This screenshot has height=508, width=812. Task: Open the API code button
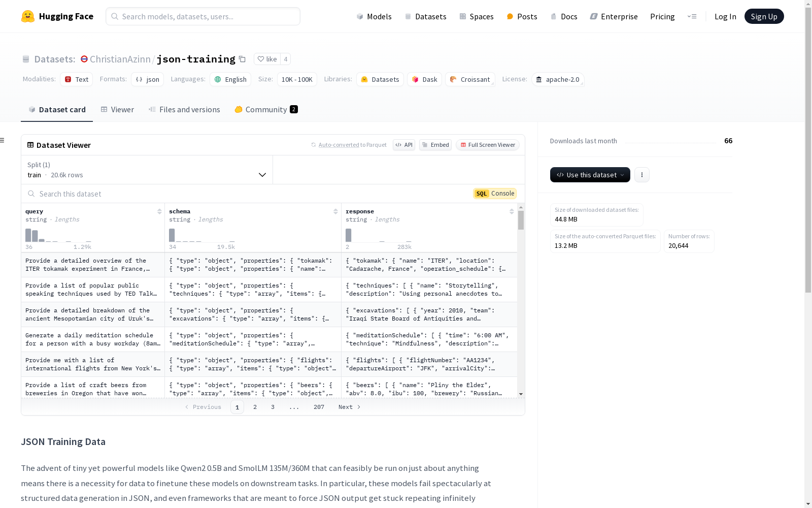tap(404, 145)
